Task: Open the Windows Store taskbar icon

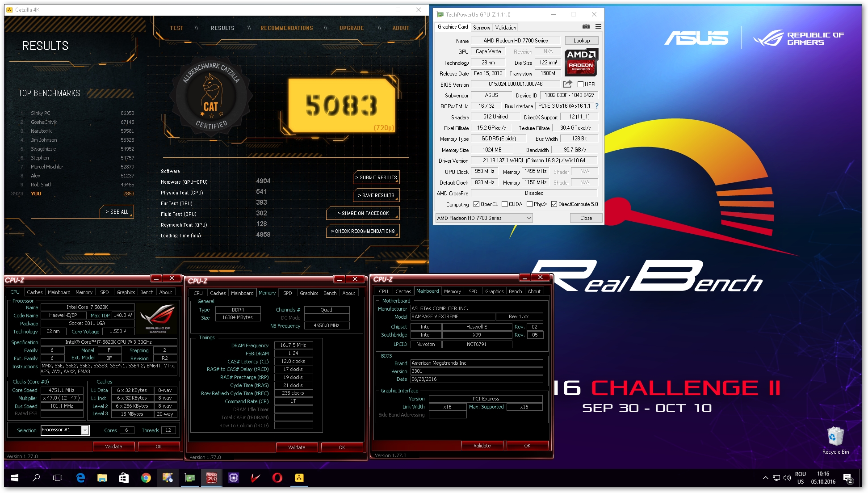Action: coord(124,478)
